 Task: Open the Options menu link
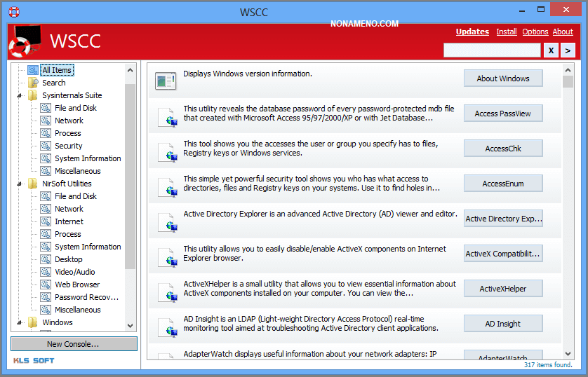pyautogui.click(x=535, y=32)
